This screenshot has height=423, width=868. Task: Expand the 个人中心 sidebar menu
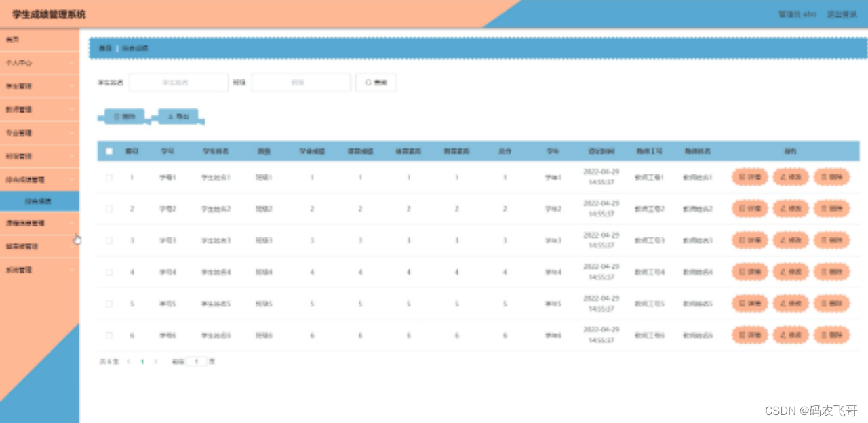pyautogui.click(x=39, y=62)
